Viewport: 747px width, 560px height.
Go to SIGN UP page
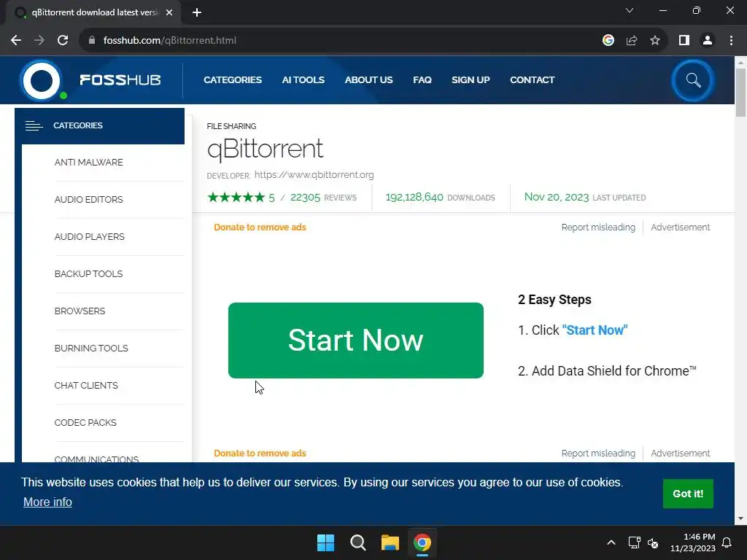(471, 80)
